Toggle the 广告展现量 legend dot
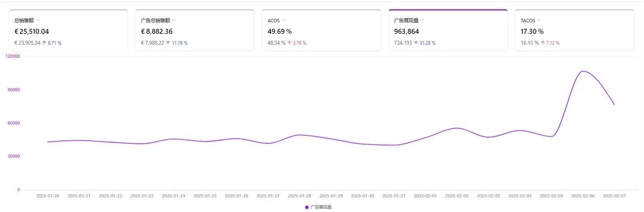 coord(307,207)
